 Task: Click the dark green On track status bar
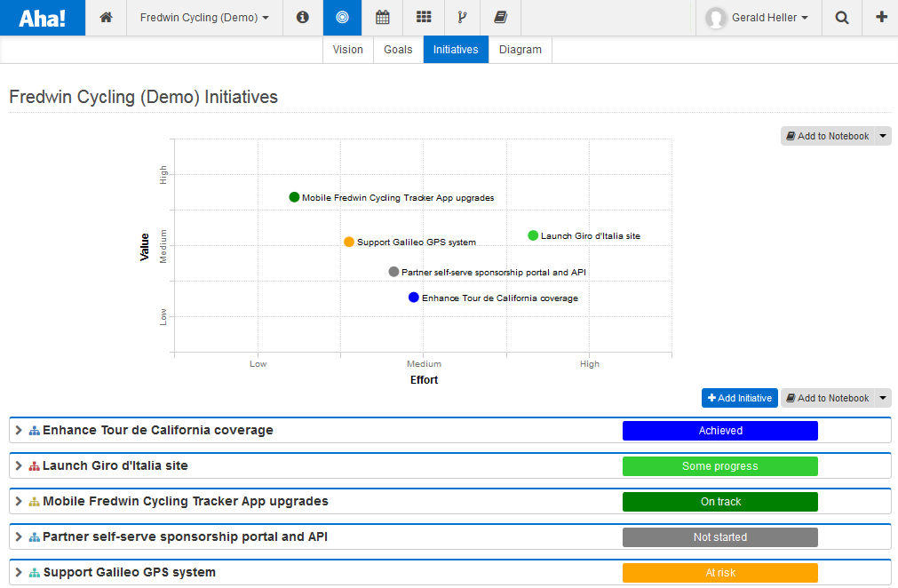pyautogui.click(x=719, y=502)
